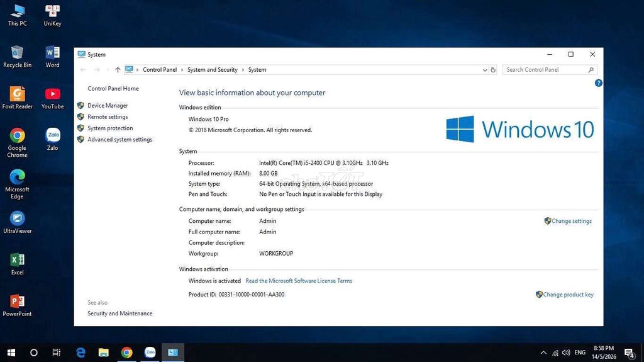Open This PC desktop icon

point(17,15)
